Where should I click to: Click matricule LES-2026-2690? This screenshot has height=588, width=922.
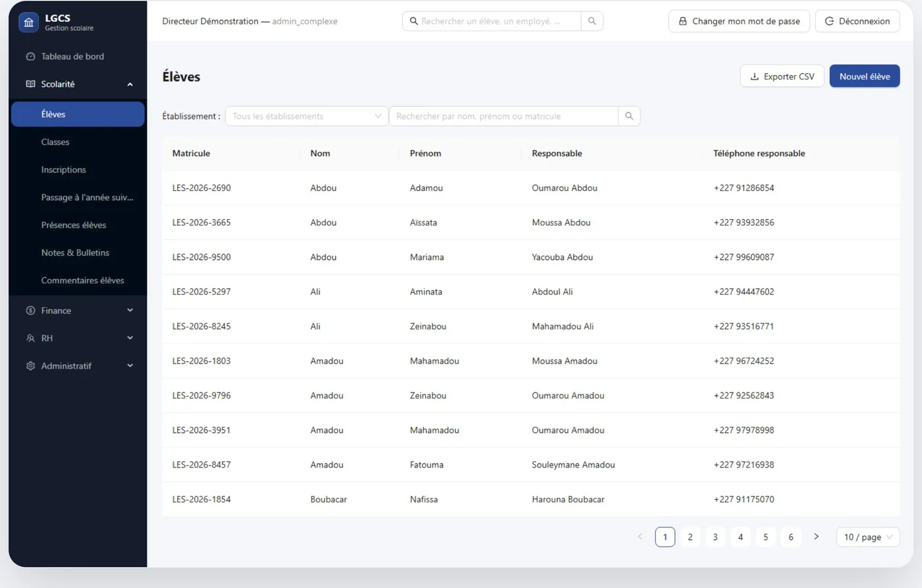[x=202, y=188]
